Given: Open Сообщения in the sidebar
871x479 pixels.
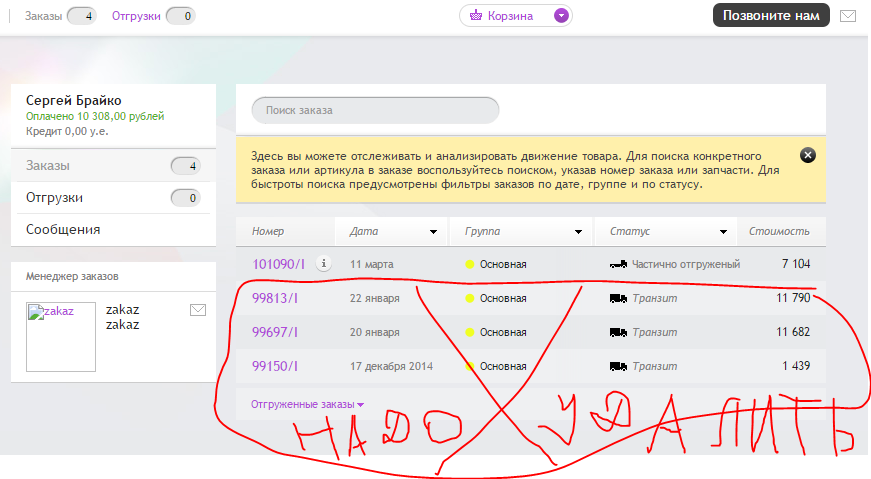Looking at the screenshot, I should pyautogui.click(x=63, y=229).
